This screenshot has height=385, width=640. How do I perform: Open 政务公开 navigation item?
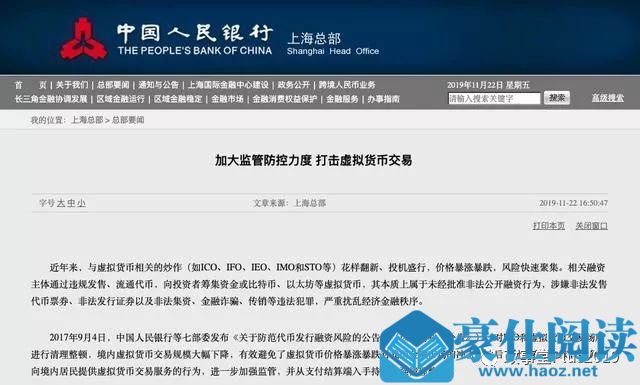point(294,85)
